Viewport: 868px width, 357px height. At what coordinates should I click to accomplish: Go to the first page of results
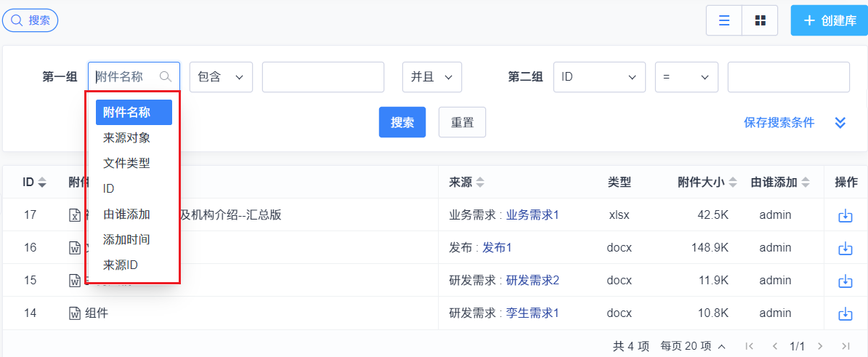tap(750, 347)
